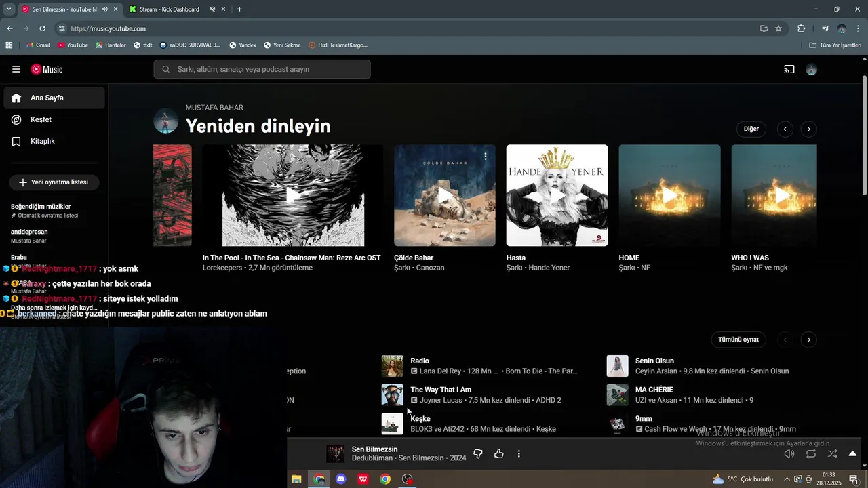Play Radio by Lana Del Rey
The image size is (868, 488).
pyautogui.click(x=392, y=366)
